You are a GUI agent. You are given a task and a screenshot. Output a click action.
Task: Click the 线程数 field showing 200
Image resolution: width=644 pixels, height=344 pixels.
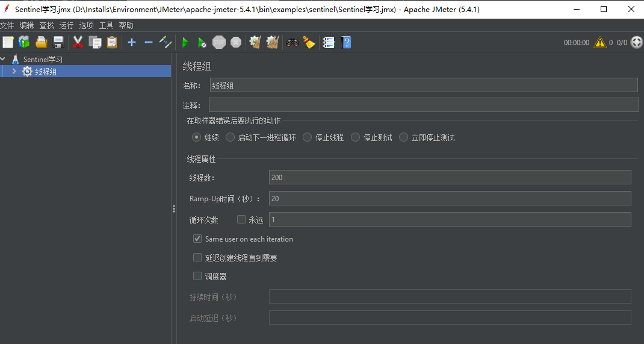450,177
